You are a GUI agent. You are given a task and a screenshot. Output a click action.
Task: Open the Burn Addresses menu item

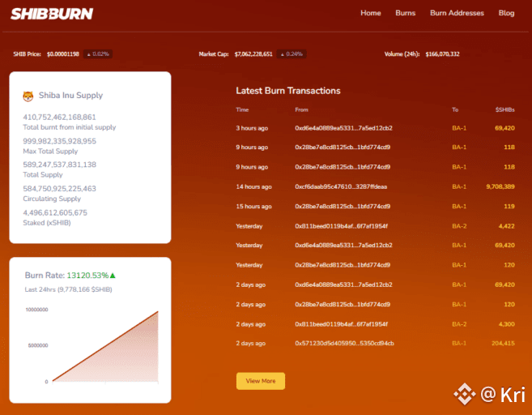tap(457, 13)
